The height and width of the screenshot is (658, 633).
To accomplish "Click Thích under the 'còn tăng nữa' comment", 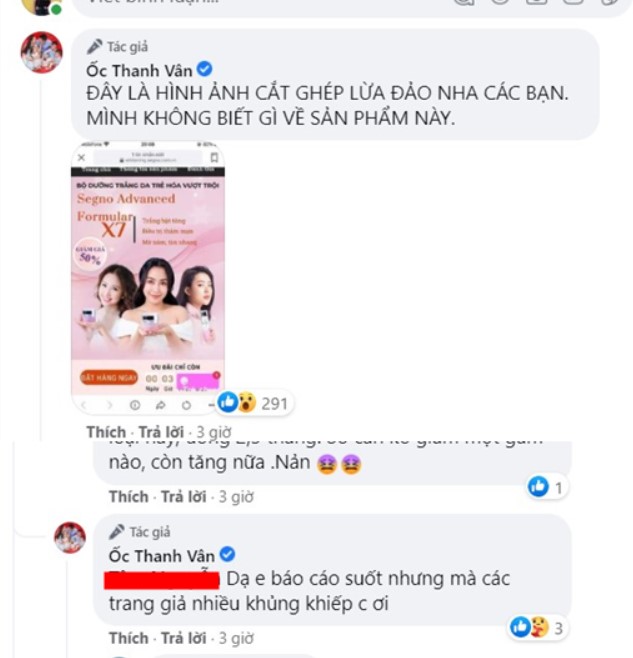I will click(x=129, y=496).
